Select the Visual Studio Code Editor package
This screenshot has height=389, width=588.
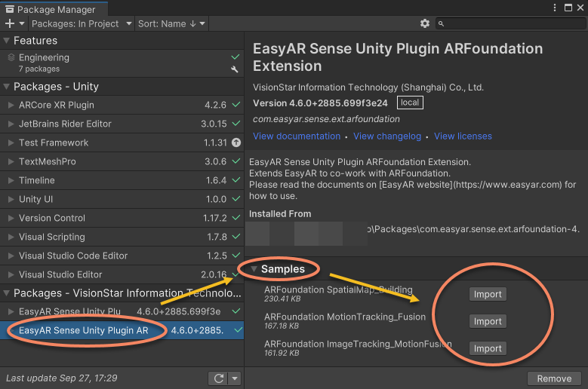pos(122,256)
